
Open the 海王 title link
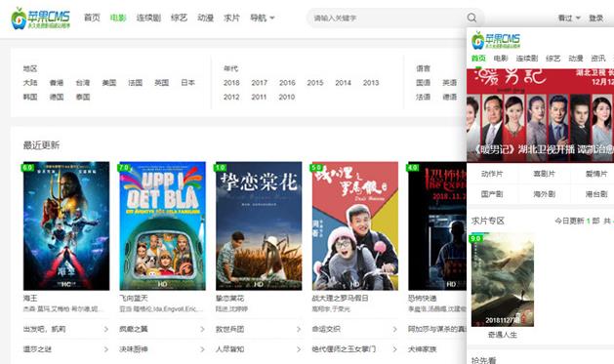click(x=30, y=299)
